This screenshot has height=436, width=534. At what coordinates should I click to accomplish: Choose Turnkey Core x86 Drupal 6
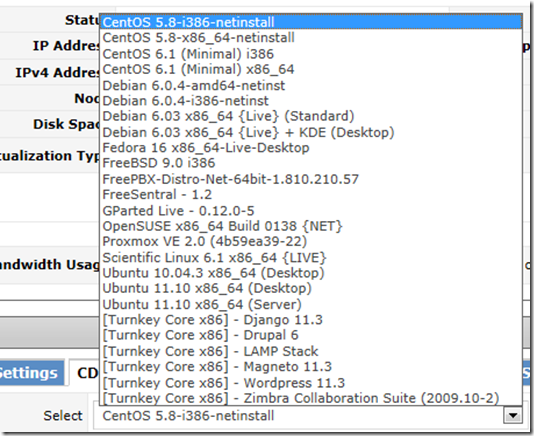point(311,335)
